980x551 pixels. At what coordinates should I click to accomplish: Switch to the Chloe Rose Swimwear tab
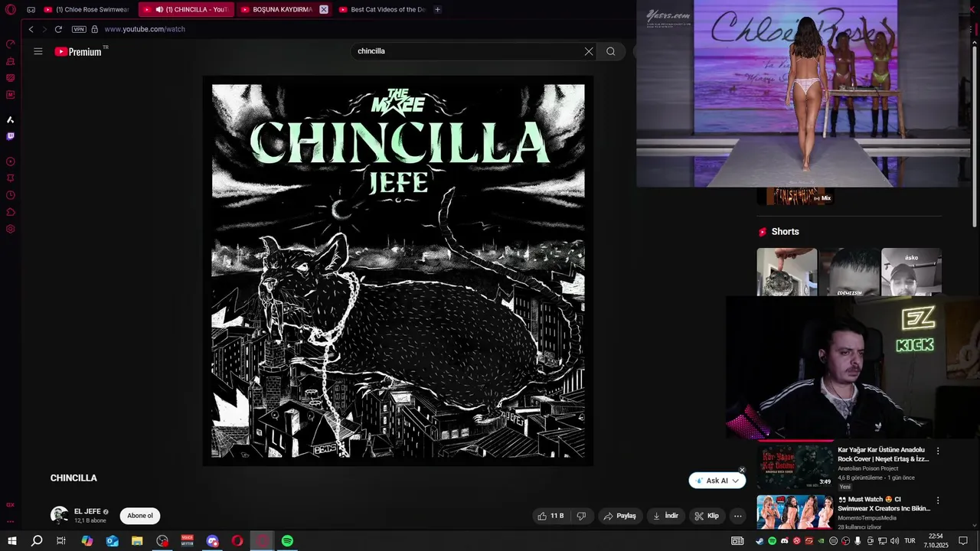pyautogui.click(x=87, y=10)
